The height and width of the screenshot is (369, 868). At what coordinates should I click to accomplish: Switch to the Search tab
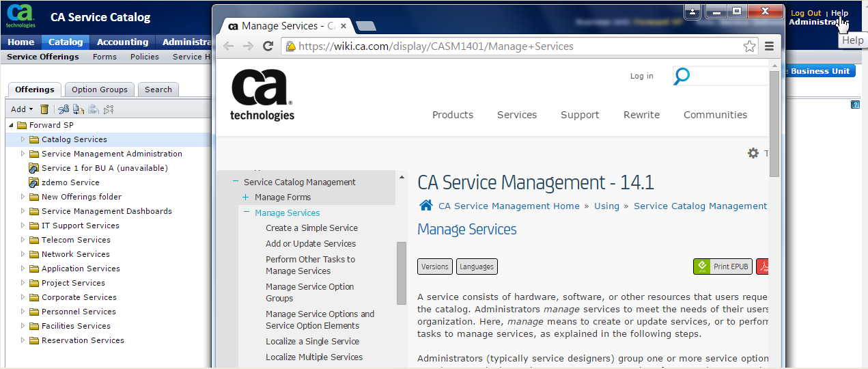[x=158, y=90]
